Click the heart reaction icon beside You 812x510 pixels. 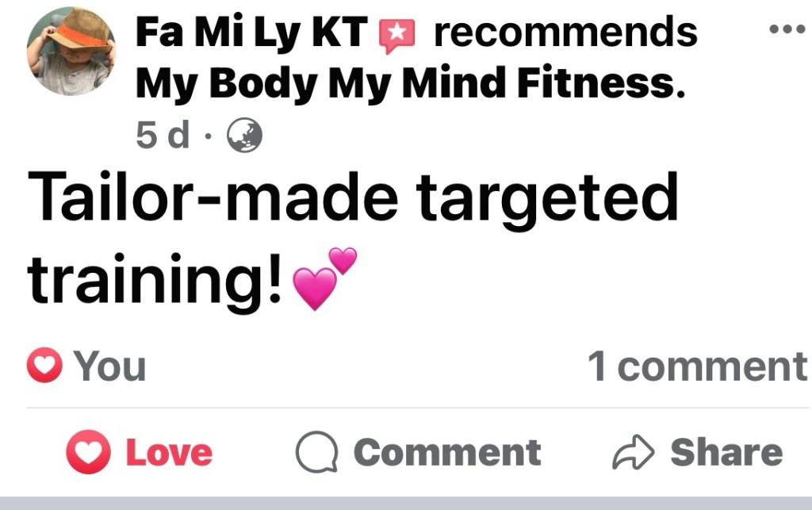pyautogui.click(x=44, y=365)
